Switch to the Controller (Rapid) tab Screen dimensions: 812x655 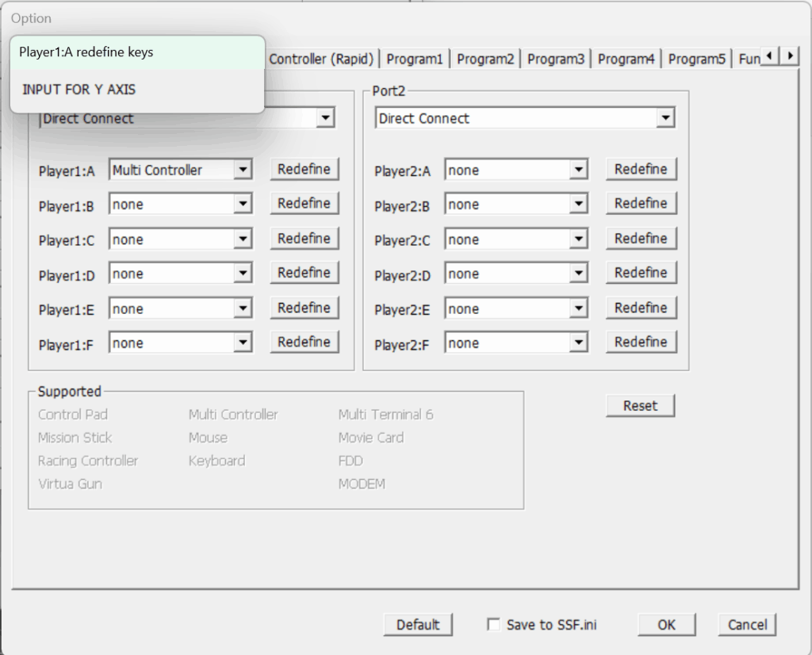pos(321,59)
